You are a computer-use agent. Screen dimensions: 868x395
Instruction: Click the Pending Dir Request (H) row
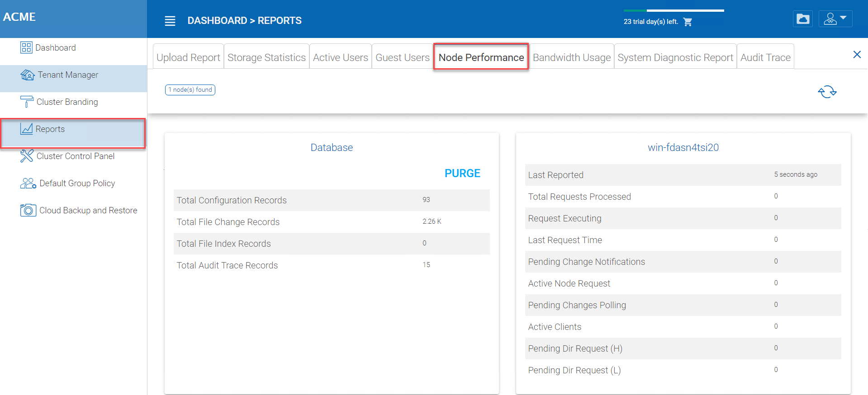click(x=683, y=348)
